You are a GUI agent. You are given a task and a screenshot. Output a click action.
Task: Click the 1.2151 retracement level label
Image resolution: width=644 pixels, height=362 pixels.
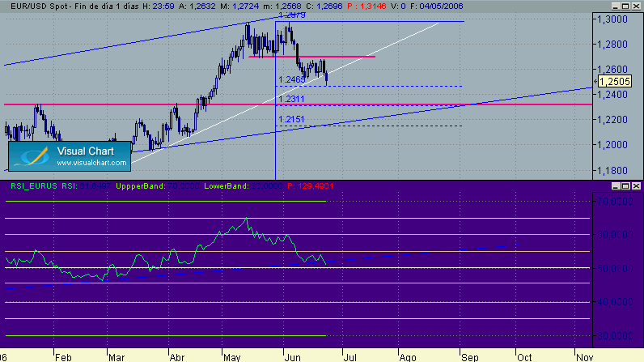pos(291,119)
